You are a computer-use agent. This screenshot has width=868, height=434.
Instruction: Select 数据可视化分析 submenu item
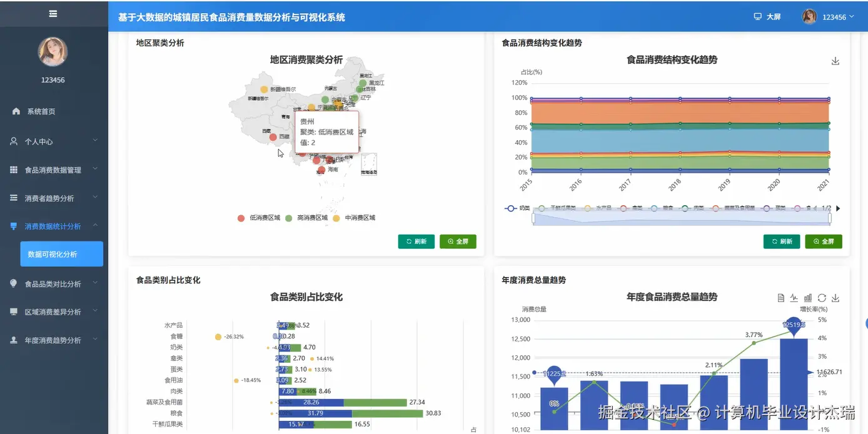tap(62, 254)
